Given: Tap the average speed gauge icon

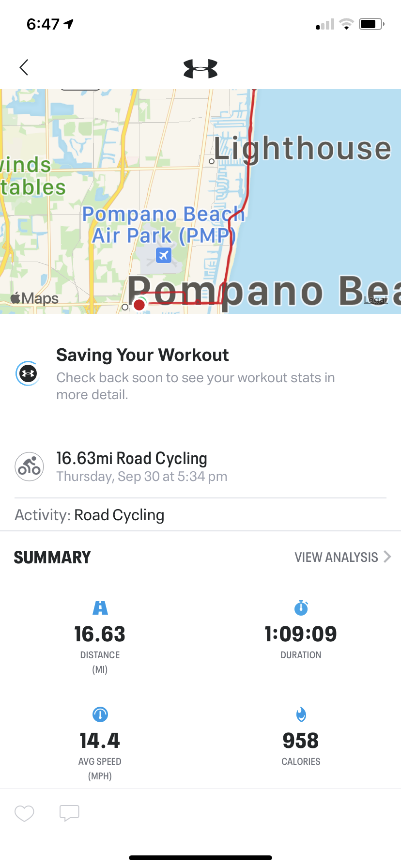Looking at the screenshot, I should tap(100, 714).
